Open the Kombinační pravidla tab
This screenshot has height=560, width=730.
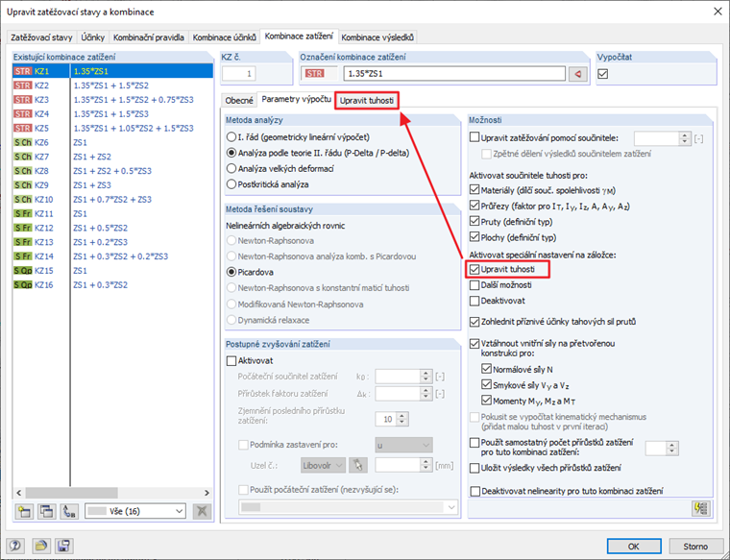click(149, 37)
